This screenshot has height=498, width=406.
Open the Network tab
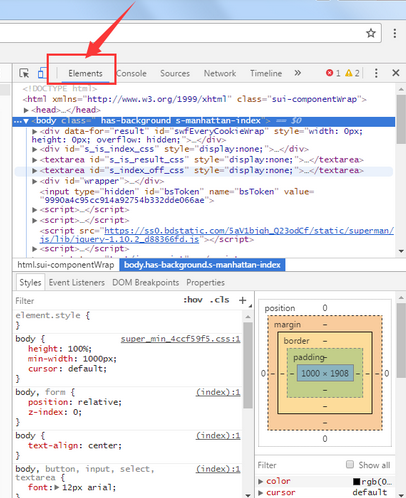(x=220, y=73)
